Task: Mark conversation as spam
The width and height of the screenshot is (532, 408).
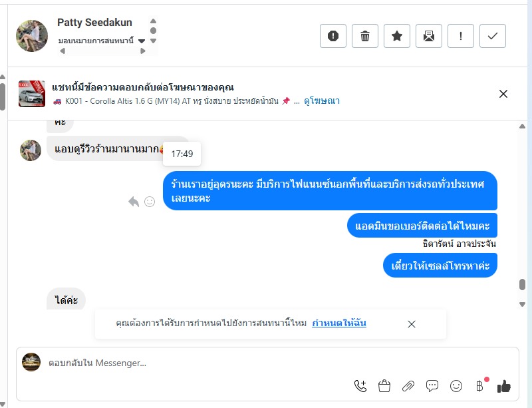Action: tap(333, 36)
